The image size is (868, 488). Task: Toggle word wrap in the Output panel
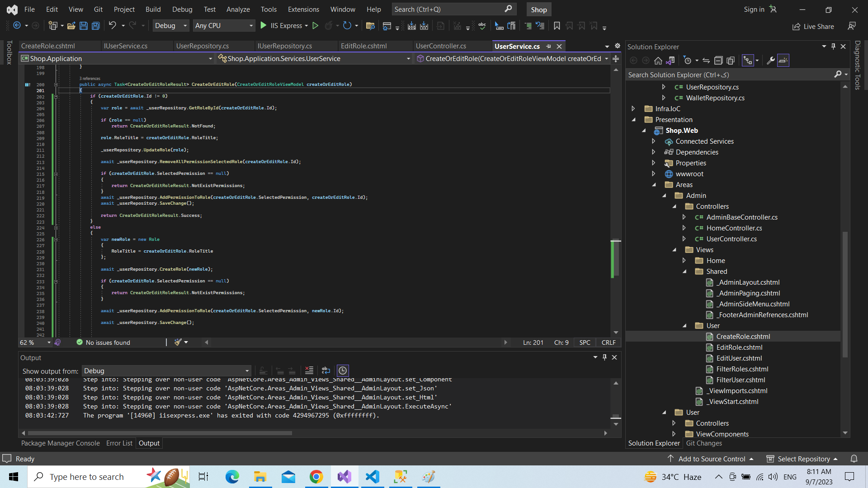click(x=326, y=371)
